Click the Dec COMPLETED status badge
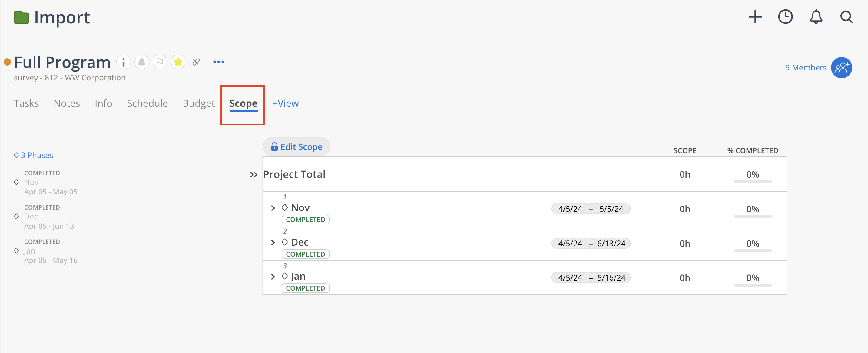The width and height of the screenshot is (868, 353). (305, 254)
